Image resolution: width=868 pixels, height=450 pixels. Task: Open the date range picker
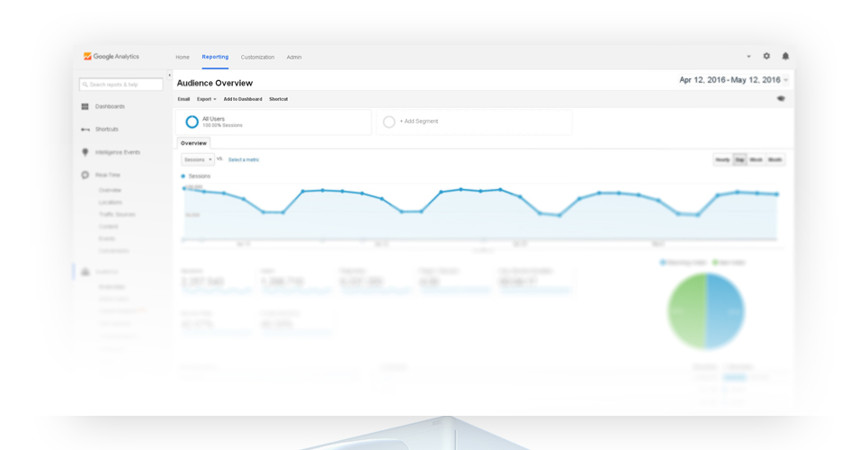point(733,80)
